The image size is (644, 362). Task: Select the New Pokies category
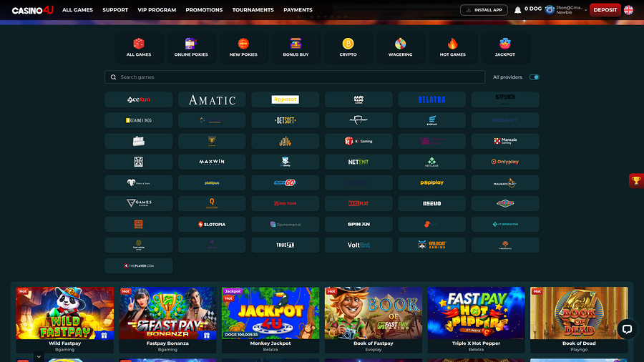pos(243,47)
